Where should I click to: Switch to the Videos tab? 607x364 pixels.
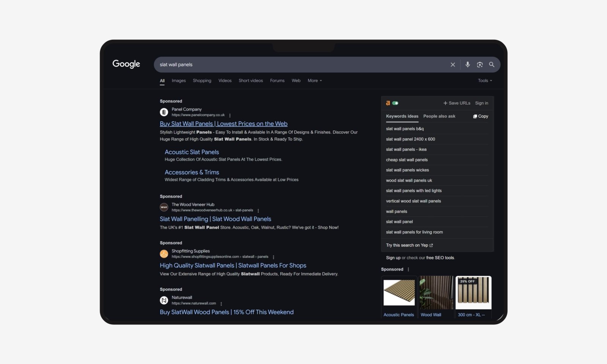coord(225,81)
